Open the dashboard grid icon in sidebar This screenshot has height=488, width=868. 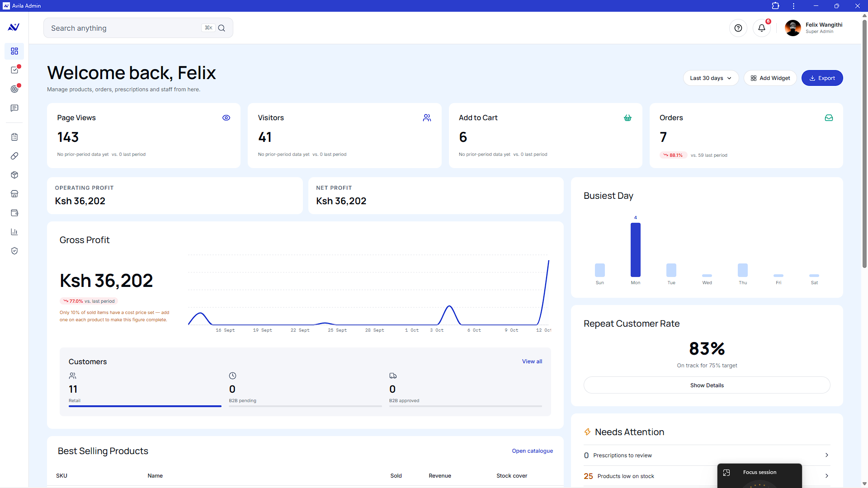click(x=14, y=51)
